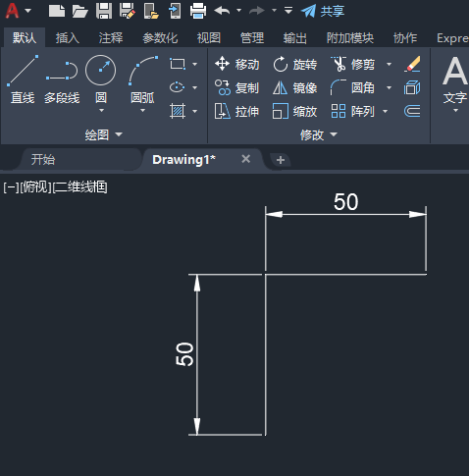Expand the redo history dropdown
469x476 pixels.
pyautogui.click(x=274, y=11)
